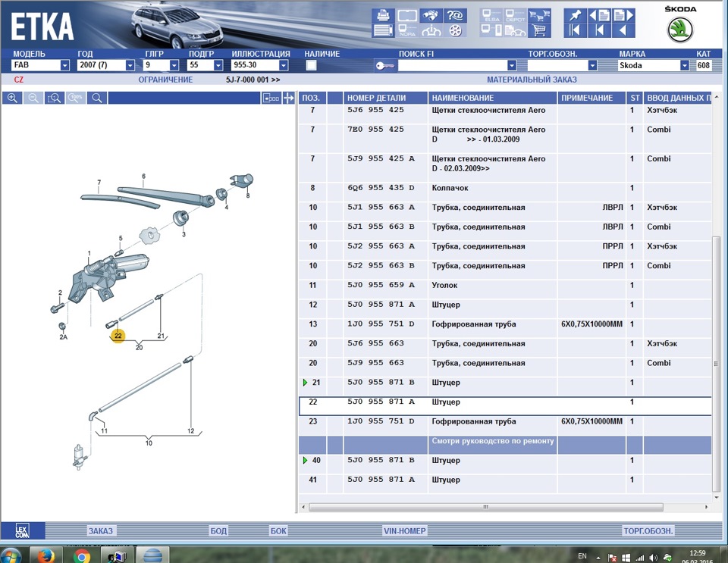Zoom in on the illustration
Image resolution: width=728 pixels, height=563 pixels.
click(12, 98)
